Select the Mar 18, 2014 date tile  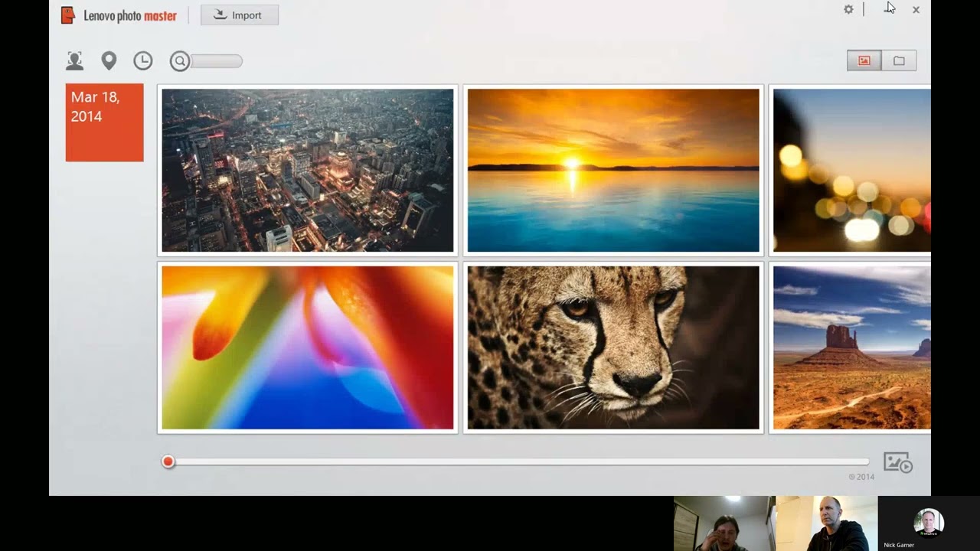click(x=104, y=122)
